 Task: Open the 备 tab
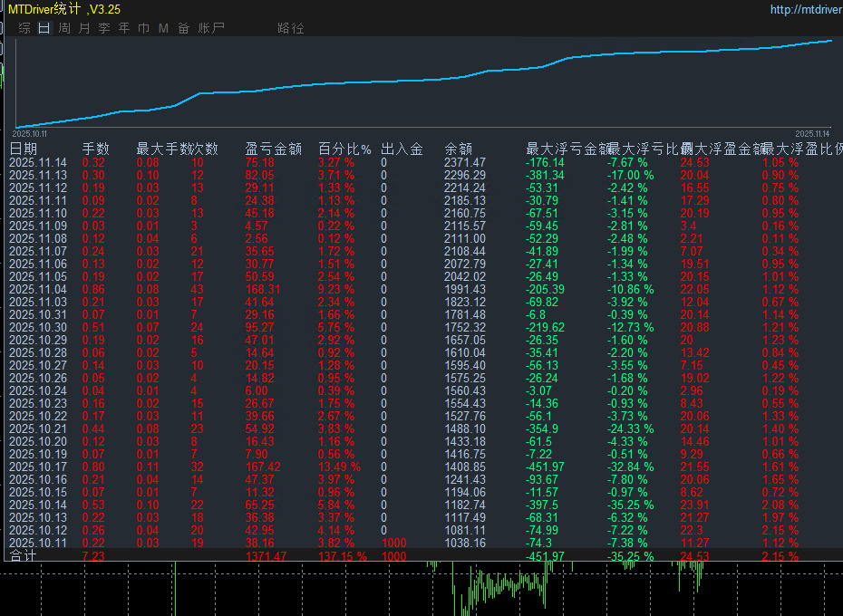(183, 28)
